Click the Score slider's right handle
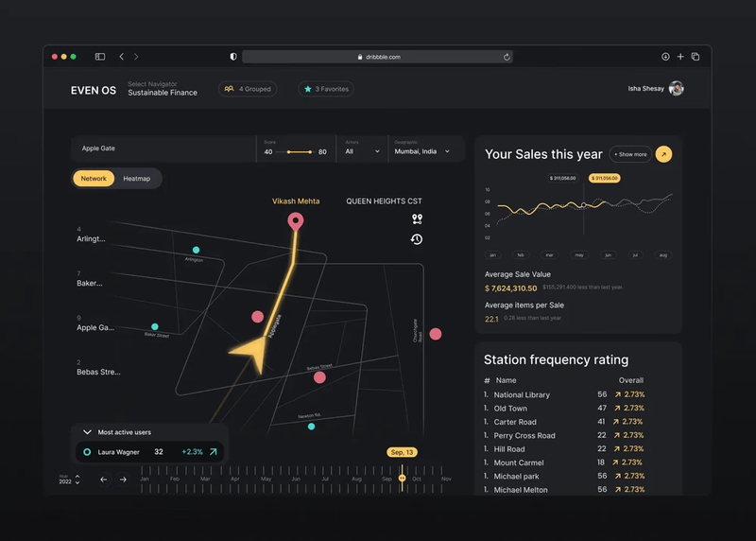The height and width of the screenshot is (541, 756). click(310, 152)
